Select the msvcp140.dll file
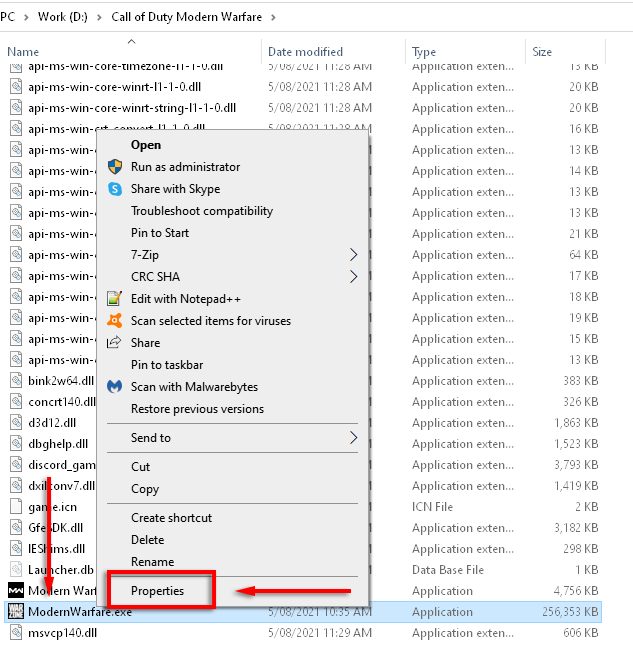633x645 pixels. pos(62,633)
